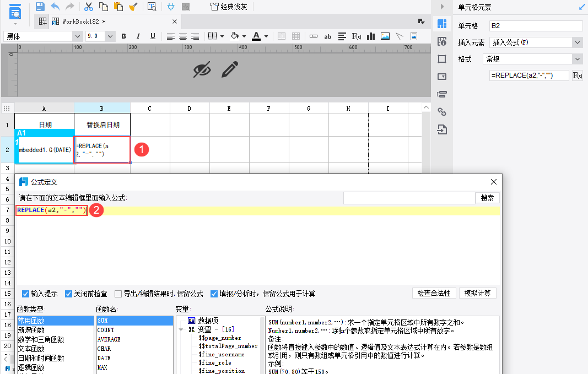The height and width of the screenshot is (374, 588).
Task: Click the formula search input box
Action: [409, 198]
